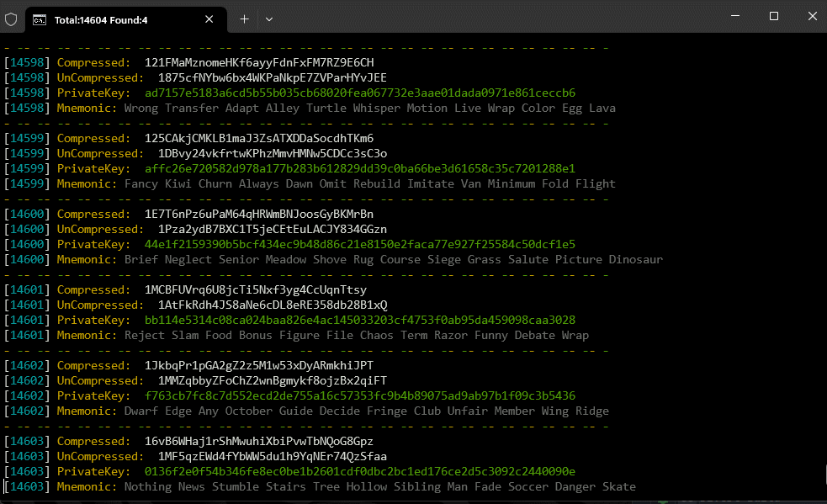Image resolution: width=827 pixels, height=504 pixels.
Task: Click the word Dinosaur in mnemonic 14600
Action: coord(635,260)
